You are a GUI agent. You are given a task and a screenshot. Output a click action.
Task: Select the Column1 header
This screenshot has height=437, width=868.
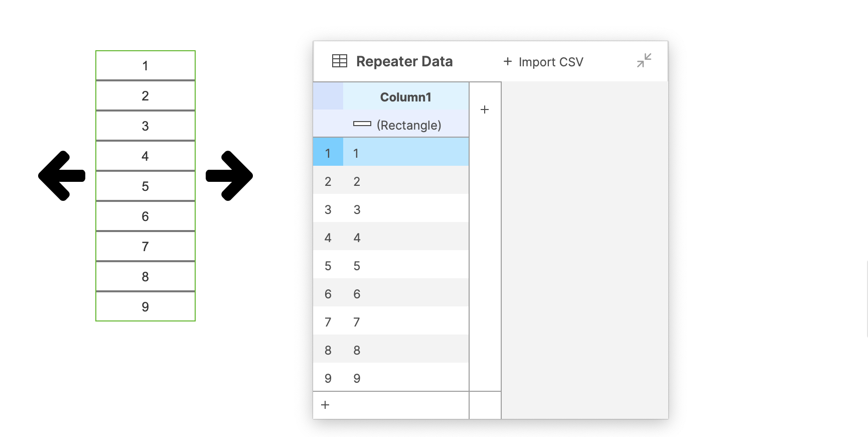[x=405, y=97]
